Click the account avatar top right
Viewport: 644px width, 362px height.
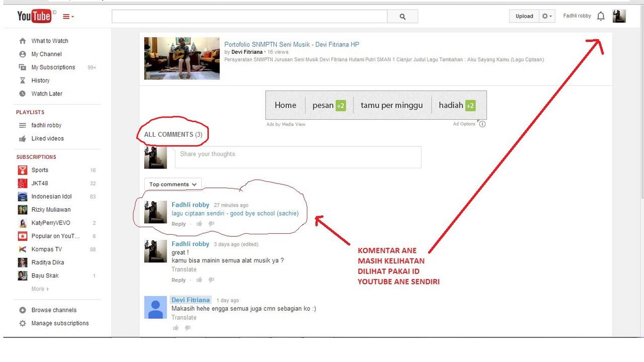(619, 16)
